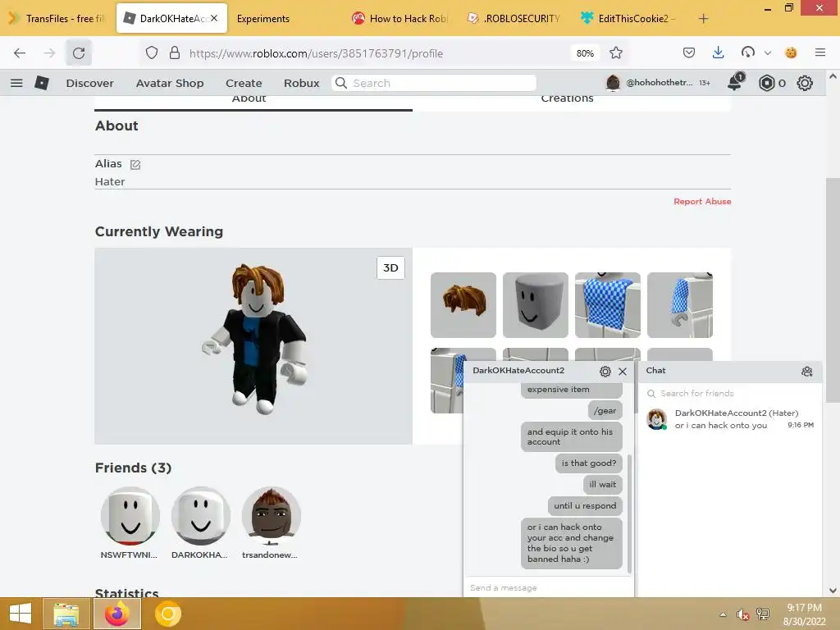Open the Create menu item
Image resolution: width=840 pixels, height=630 pixels.
pyautogui.click(x=244, y=83)
